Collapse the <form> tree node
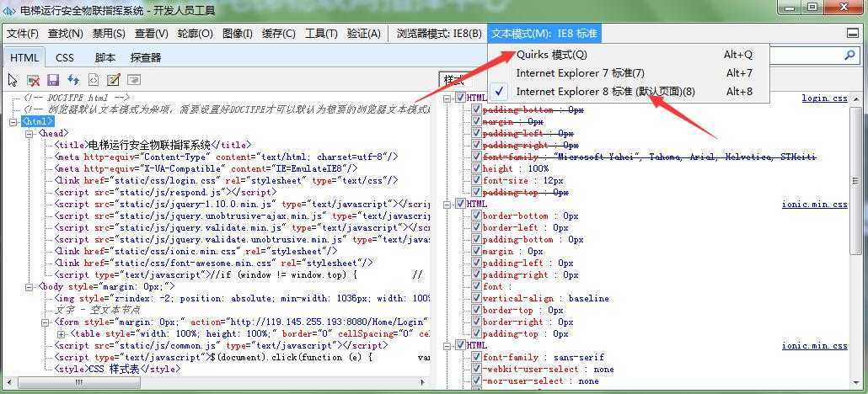The width and height of the screenshot is (868, 394). 45,322
